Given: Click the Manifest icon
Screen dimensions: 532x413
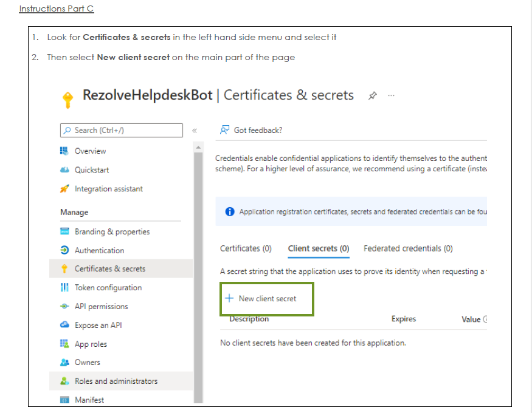Looking at the screenshot, I should pyautogui.click(x=64, y=400).
